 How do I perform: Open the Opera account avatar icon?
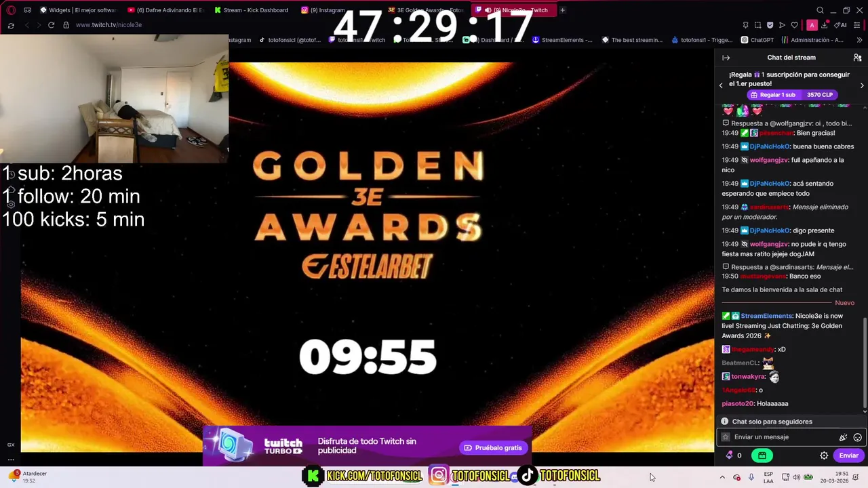[x=812, y=25]
